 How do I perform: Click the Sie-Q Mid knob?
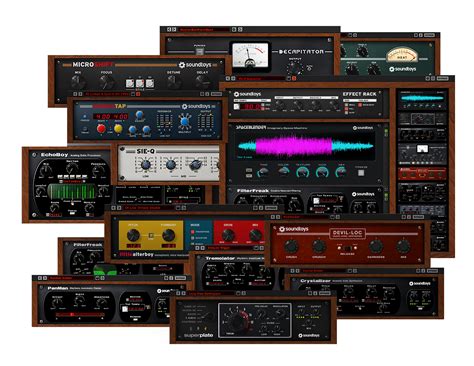click(x=171, y=165)
